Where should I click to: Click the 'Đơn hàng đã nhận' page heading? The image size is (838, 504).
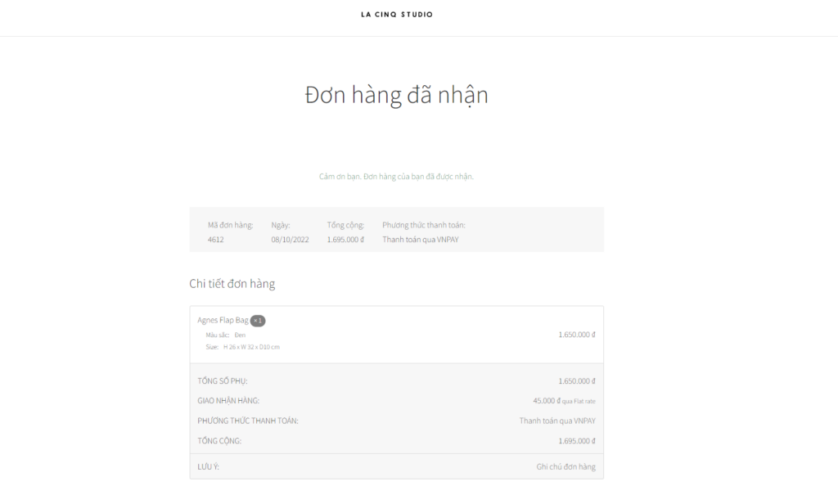(x=397, y=95)
